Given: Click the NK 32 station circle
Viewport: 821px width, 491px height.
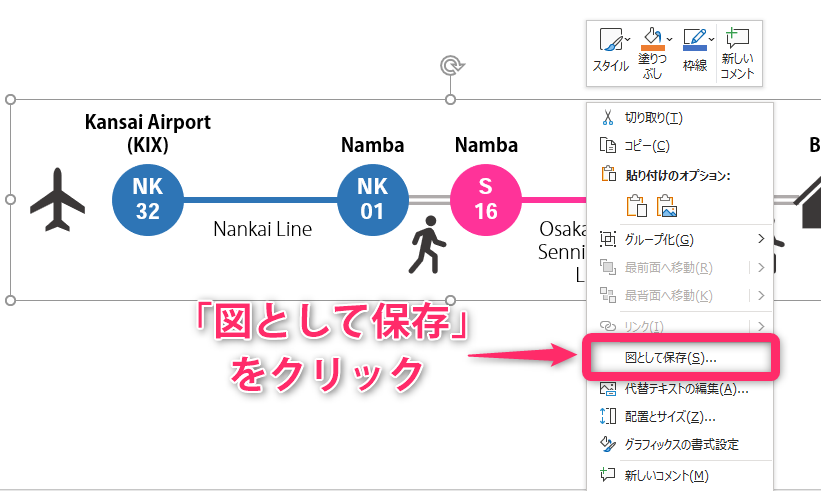Looking at the screenshot, I should [148, 199].
